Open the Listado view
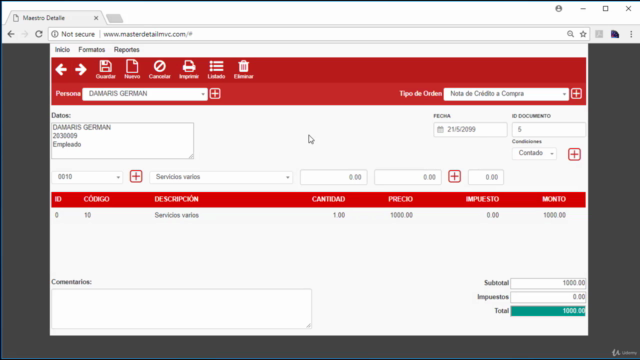The width and height of the screenshot is (640, 360). 216,69
